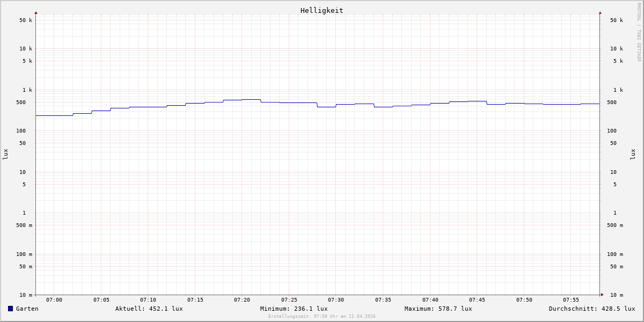
Task: Select the 07:55 time axis label
Action: click(571, 300)
